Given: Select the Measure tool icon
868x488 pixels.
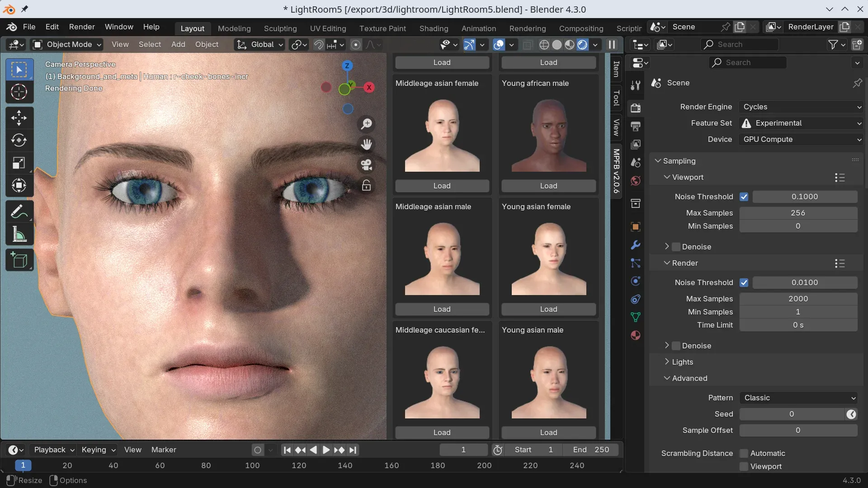Looking at the screenshot, I should point(19,236).
